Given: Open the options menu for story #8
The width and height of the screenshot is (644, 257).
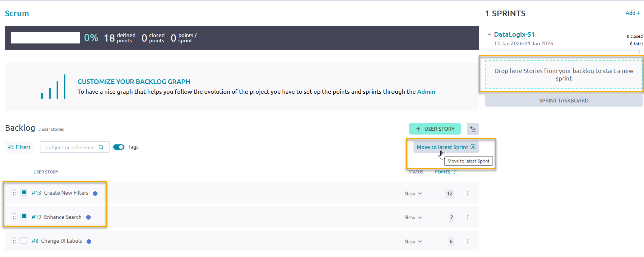Looking at the screenshot, I should tap(468, 242).
